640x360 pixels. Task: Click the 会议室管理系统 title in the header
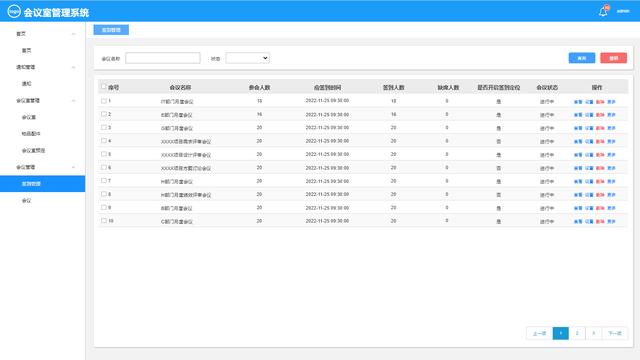(x=56, y=12)
